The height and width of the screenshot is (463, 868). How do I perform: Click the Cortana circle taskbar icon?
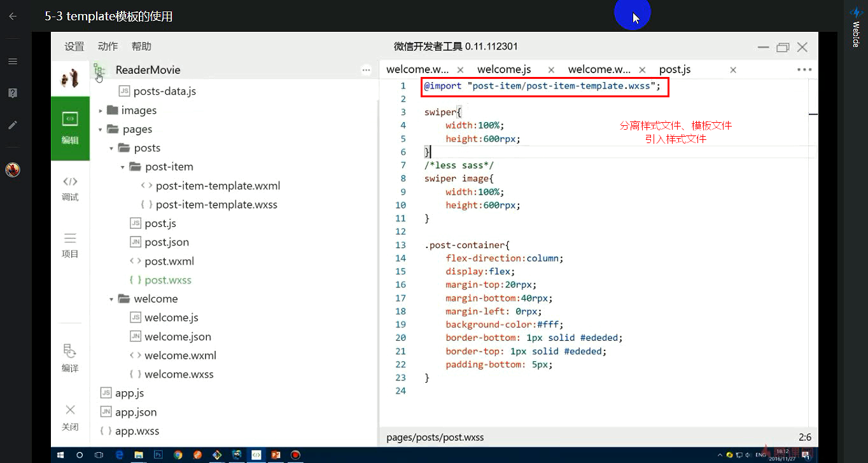coord(80,455)
